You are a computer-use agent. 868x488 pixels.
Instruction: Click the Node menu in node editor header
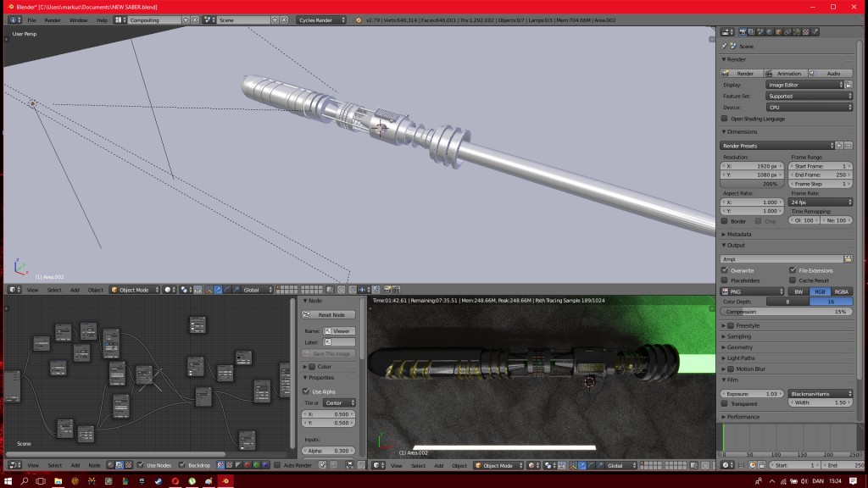click(x=95, y=464)
